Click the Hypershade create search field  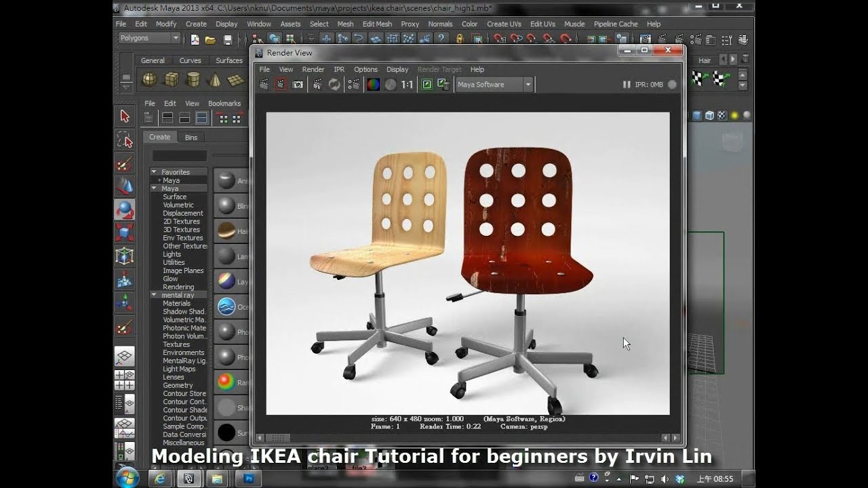179,156
